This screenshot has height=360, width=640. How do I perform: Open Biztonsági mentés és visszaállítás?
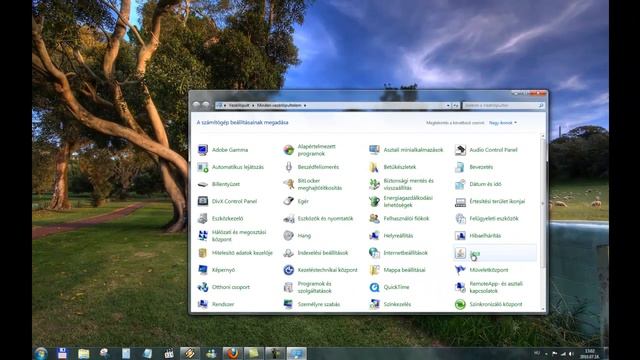click(x=401, y=184)
